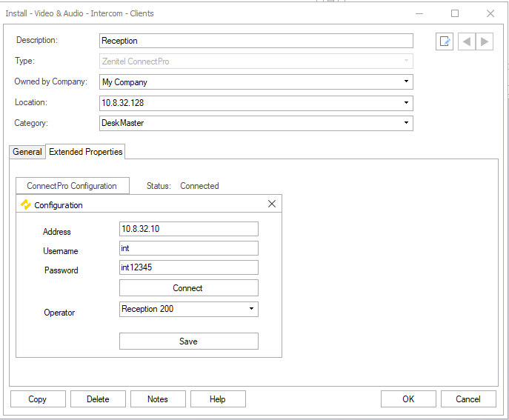
Task: Open the Owned by Company dropdown
Action: pyautogui.click(x=406, y=82)
